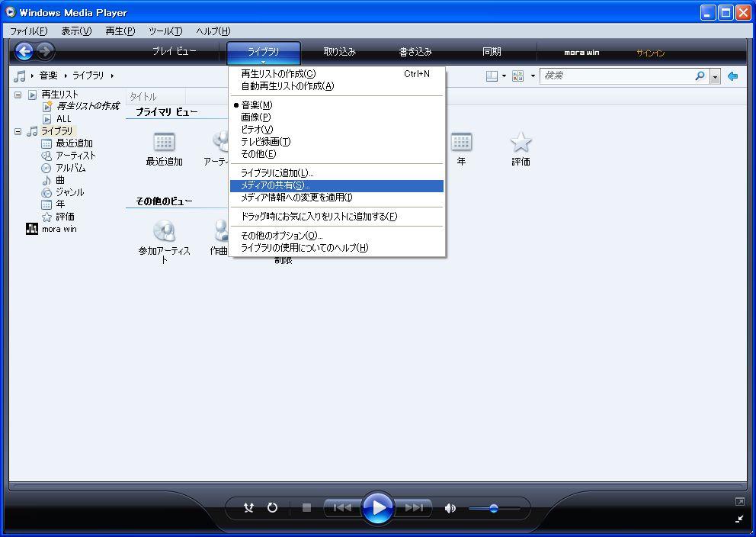Open ライブラリの使用についてのヘルプ(H) menu item

pos(337,248)
